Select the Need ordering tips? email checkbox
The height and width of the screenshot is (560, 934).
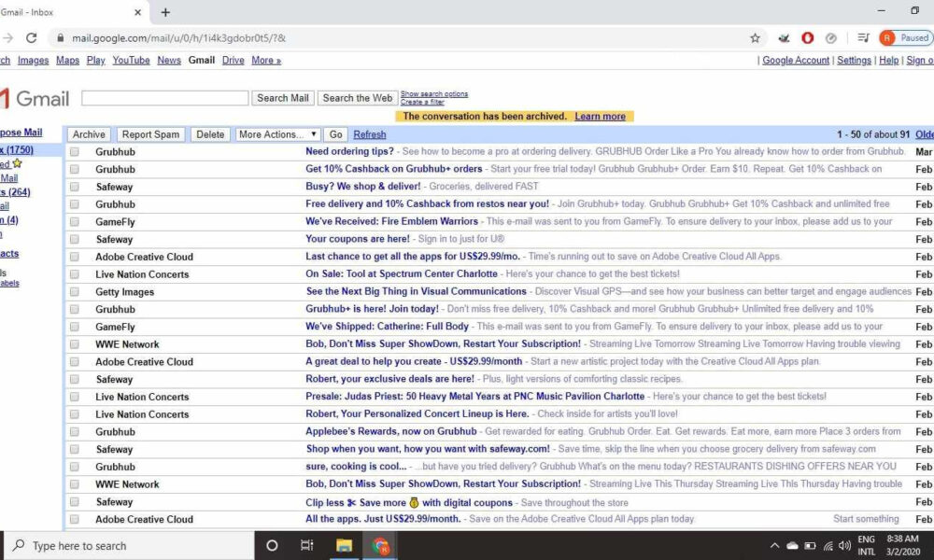(x=75, y=152)
